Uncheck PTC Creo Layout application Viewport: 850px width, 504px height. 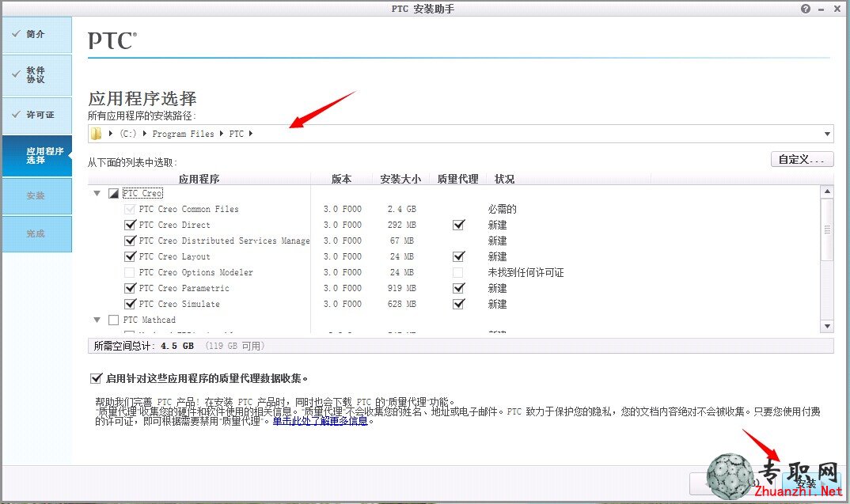click(x=130, y=256)
